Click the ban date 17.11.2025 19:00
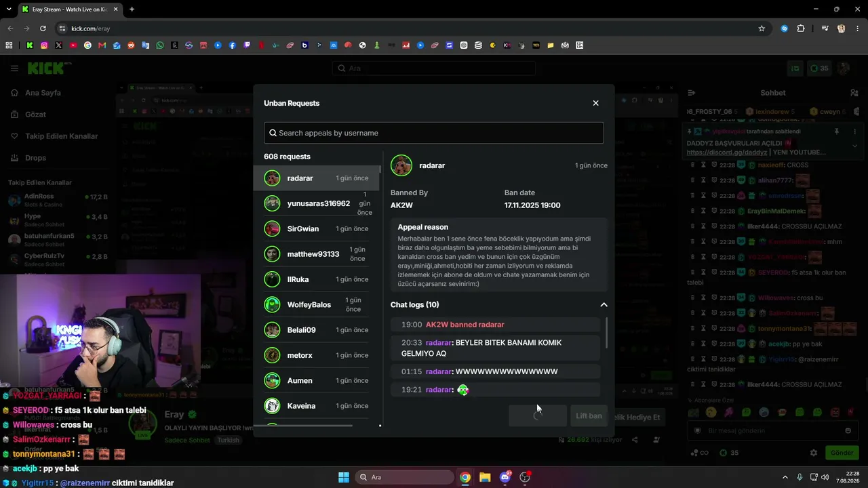This screenshot has height=488, width=868. pyautogui.click(x=532, y=205)
